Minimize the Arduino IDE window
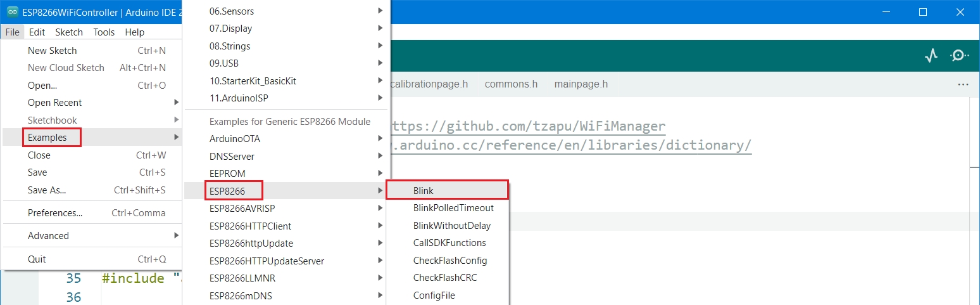This screenshot has width=980, height=305. (x=887, y=12)
